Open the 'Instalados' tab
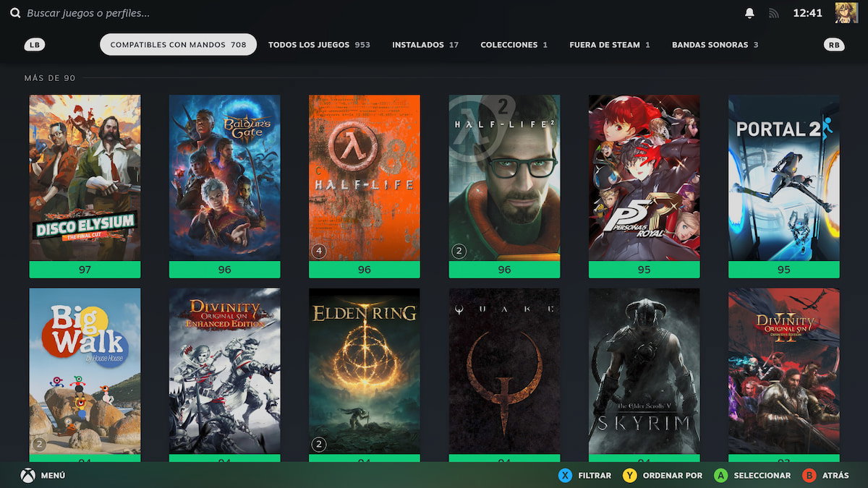The image size is (868, 488). tap(425, 45)
